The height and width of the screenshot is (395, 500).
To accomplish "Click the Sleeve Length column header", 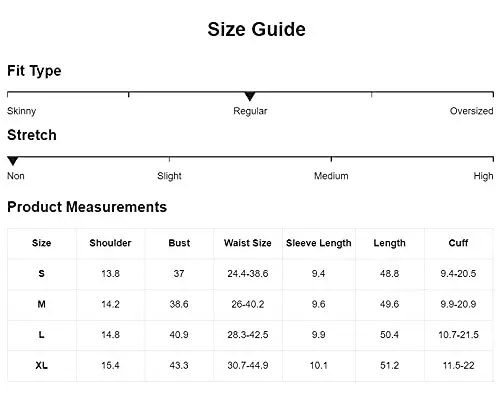I will (319, 243).
